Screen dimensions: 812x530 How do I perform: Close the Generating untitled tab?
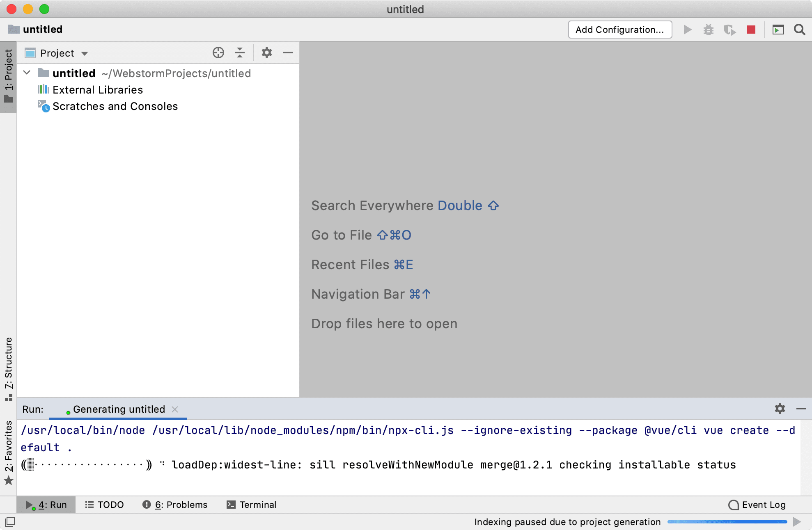tap(175, 409)
